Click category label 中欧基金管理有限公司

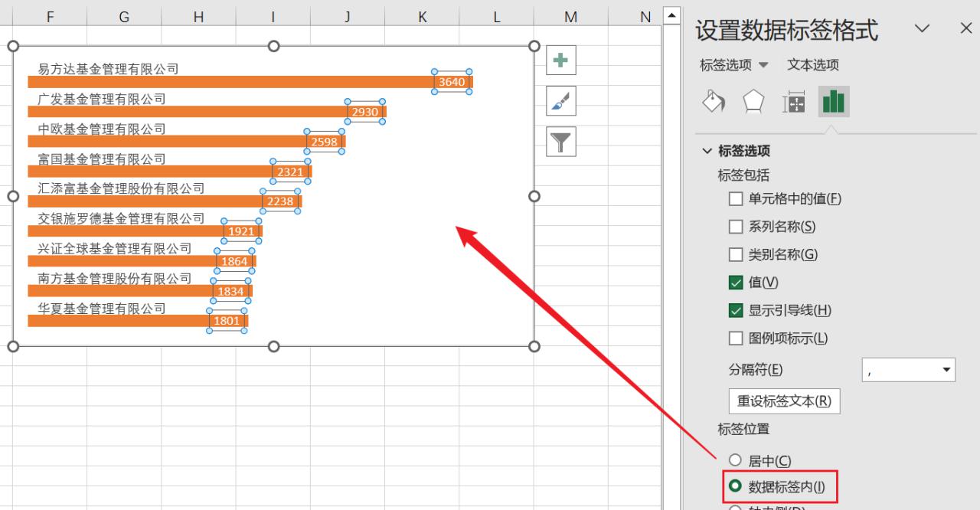click(102, 129)
